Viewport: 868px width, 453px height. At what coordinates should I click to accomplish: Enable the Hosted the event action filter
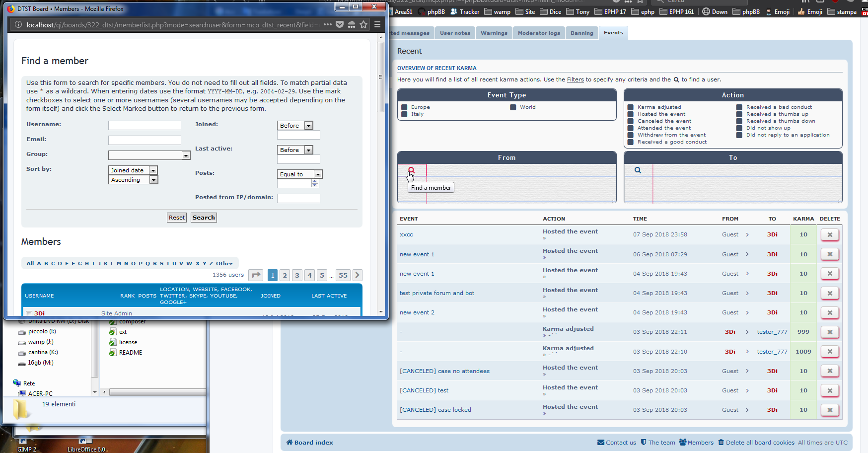(x=630, y=114)
